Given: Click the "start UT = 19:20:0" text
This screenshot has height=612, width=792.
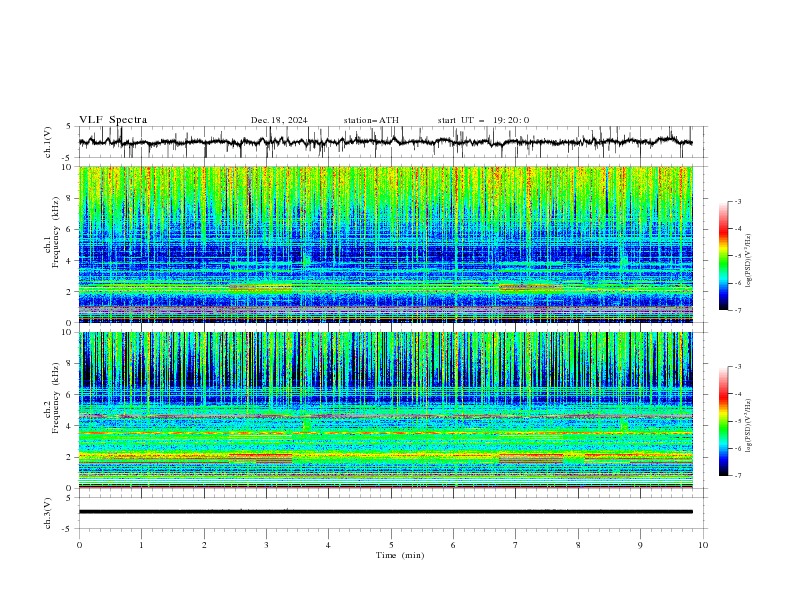Looking at the screenshot, I should coord(483,120).
